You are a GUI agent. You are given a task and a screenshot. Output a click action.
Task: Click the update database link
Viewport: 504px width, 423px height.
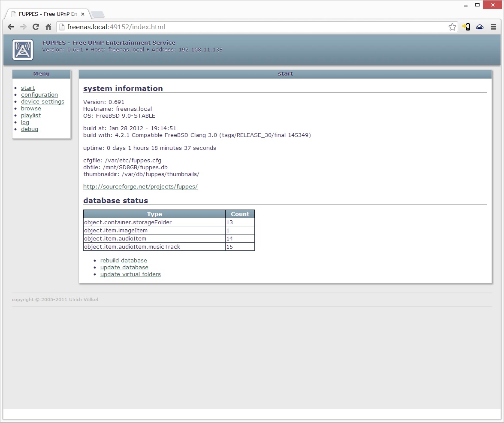click(x=124, y=268)
